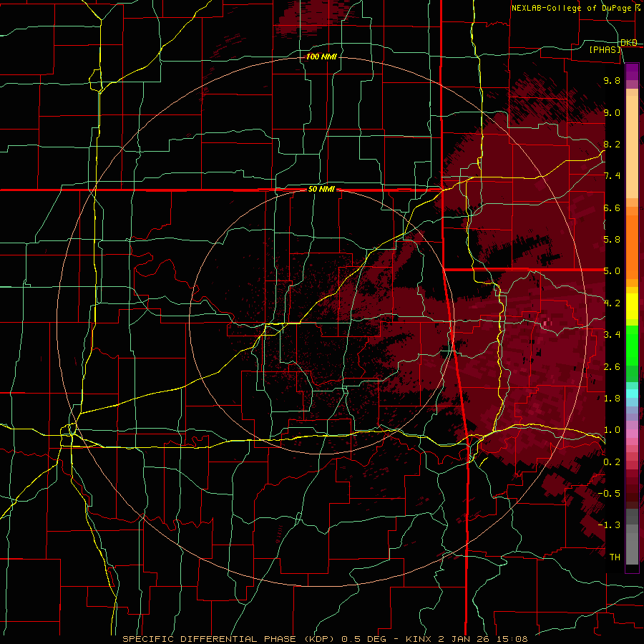Viewport: 644px width, 644px height.
Task: Click the 100 NMI range ring label
Action: click(x=321, y=57)
